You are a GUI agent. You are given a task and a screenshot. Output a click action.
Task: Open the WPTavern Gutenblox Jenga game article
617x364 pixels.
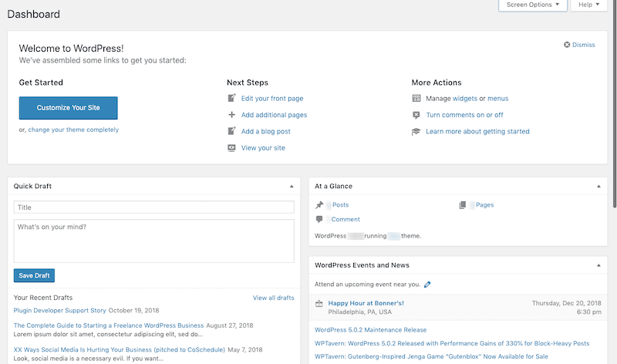(x=431, y=356)
